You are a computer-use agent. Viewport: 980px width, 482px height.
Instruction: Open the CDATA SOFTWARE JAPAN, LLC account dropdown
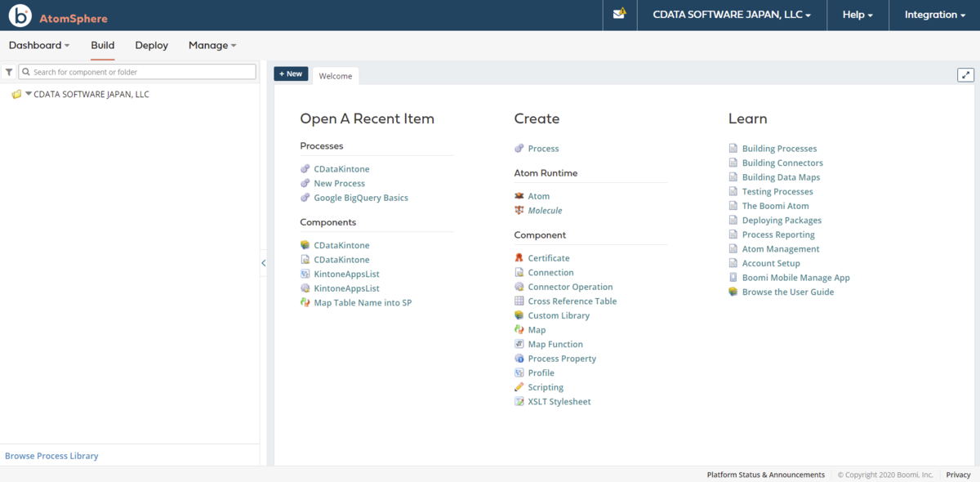[x=733, y=15]
